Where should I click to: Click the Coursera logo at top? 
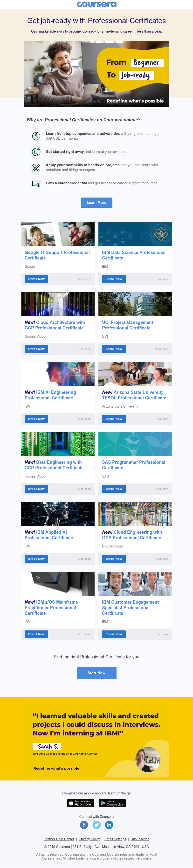pyautogui.click(x=96, y=4)
